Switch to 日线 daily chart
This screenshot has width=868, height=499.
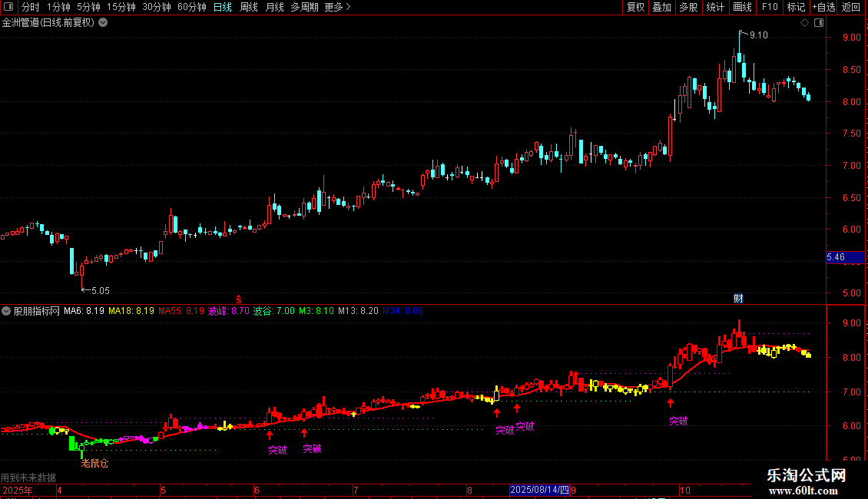tap(223, 7)
